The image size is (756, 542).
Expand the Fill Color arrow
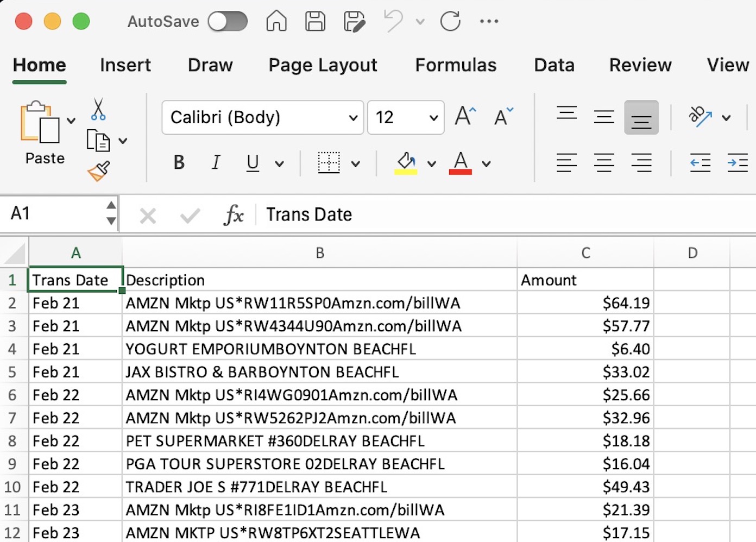point(431,163)
